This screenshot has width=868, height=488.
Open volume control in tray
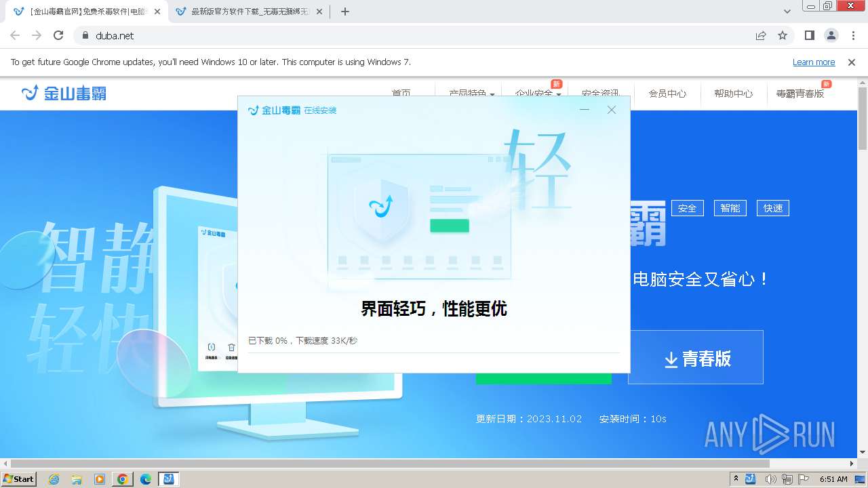770,479
